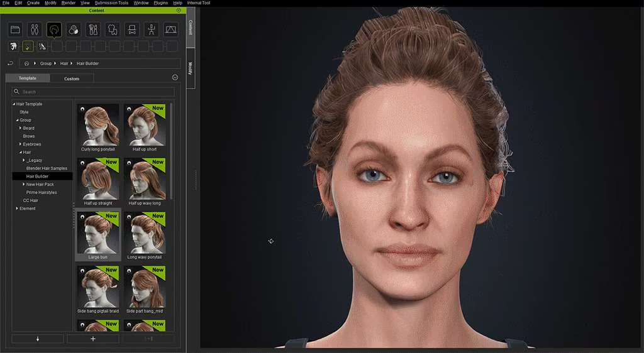Click the Hair category icon
The width and height of the screenshot is (644, 353).
tap(54, 30)
